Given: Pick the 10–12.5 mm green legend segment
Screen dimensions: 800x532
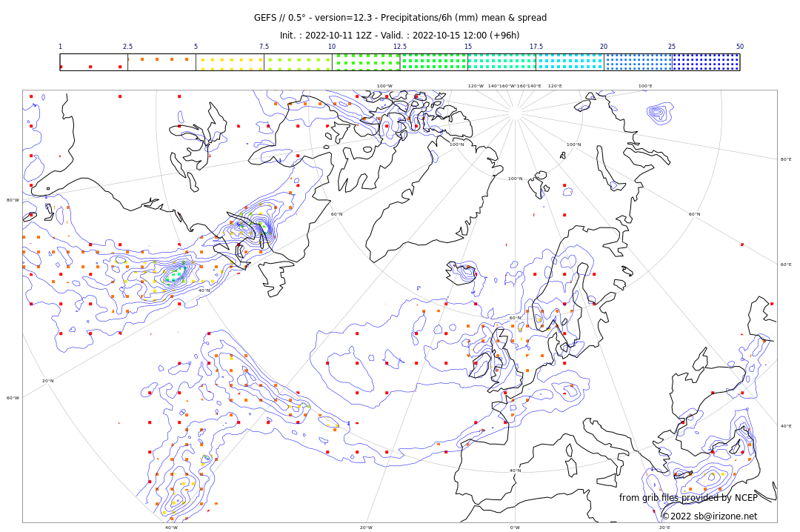Looking at the screenshot, I should (366, 62).
